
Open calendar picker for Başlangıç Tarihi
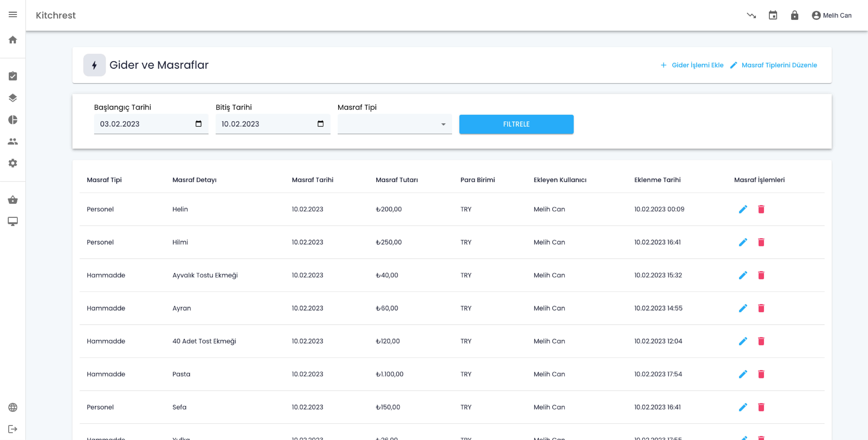pyautogui.click(x=199, y=124)
